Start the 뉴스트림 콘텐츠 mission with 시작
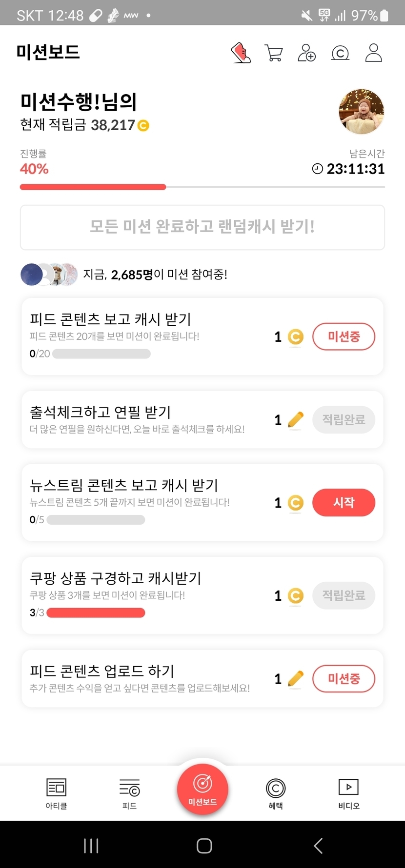405x868 pixels. (344, 503)
